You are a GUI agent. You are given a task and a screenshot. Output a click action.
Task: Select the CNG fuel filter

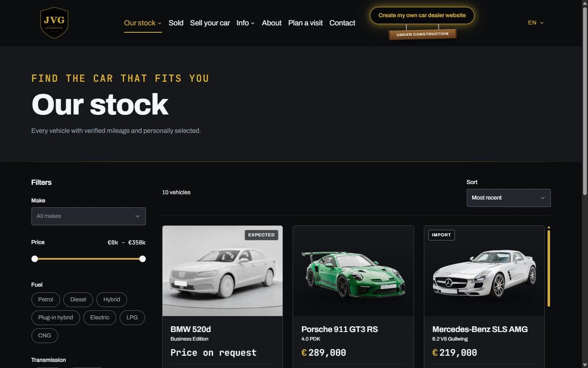tap(45, 336)
